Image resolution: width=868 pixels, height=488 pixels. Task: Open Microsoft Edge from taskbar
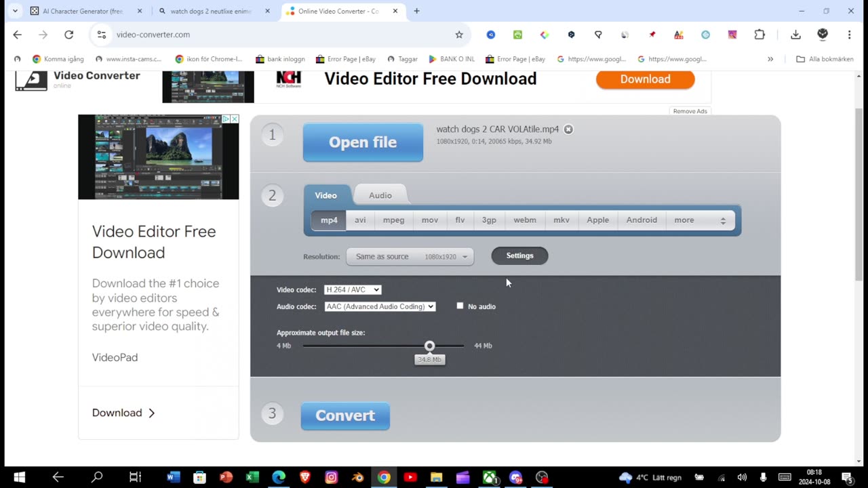click(279, 477)
